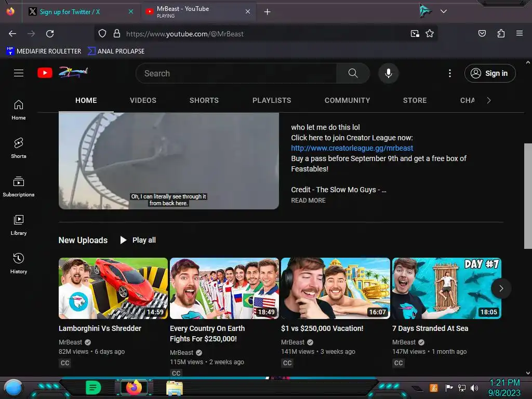Viewport: 532px width, 399px height.
Task: Open Firefox application menu
Action: [519, 33]
